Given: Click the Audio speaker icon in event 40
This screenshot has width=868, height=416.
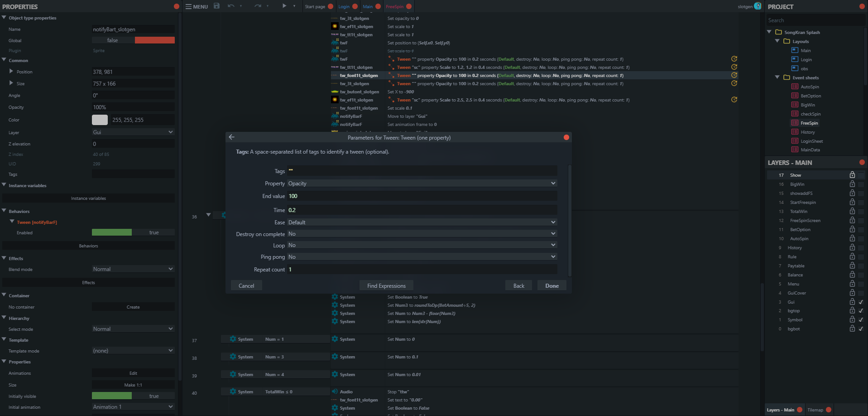Looking at the screenshot, I should tap(335, 392).
